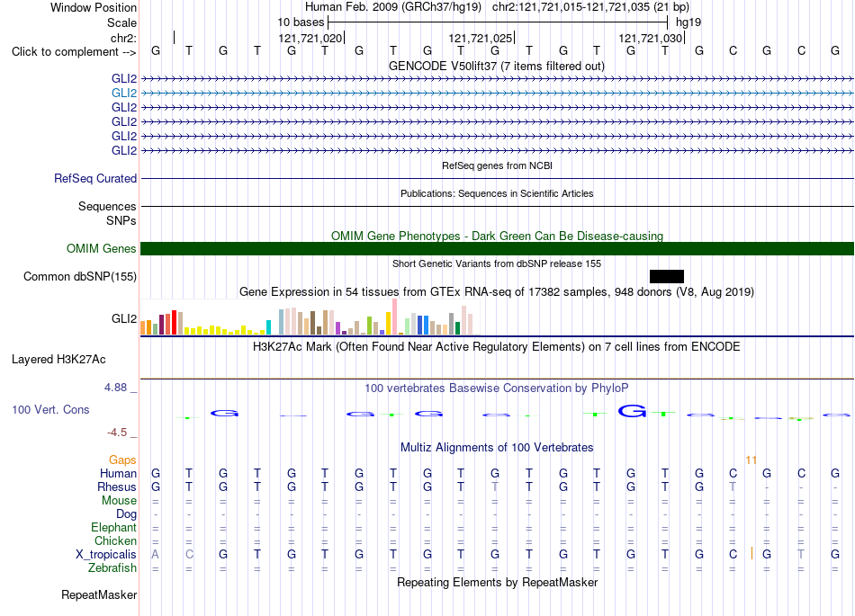Click the 121,721,020 coordinate label
855x616 pixels.
pyautogui.click(x=310, y=38)
